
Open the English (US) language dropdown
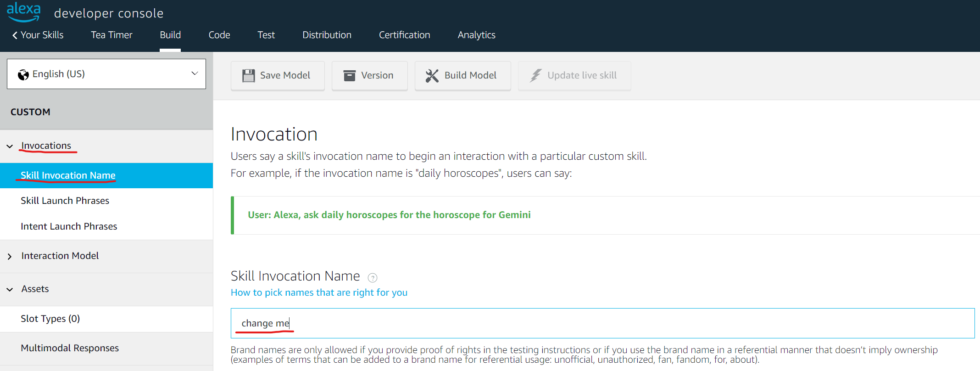[106, 74]
